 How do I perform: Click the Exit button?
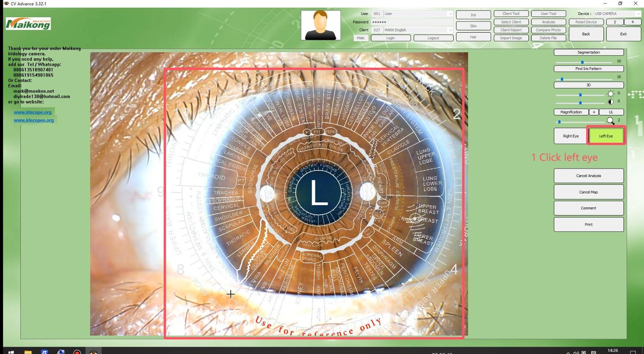tap(623, 34)
